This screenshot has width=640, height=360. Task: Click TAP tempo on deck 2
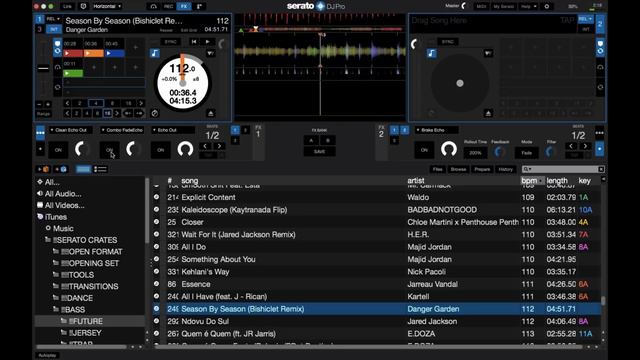pos(567,20)
